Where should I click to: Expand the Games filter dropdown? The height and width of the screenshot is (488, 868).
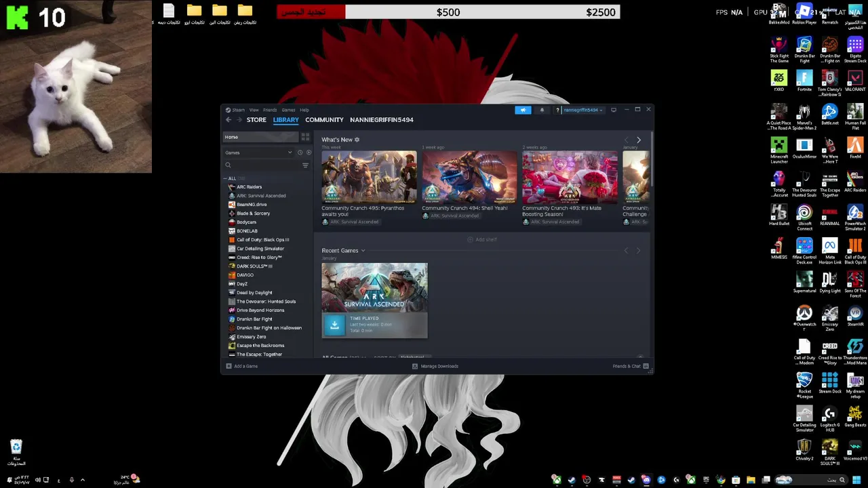[259, 152]
